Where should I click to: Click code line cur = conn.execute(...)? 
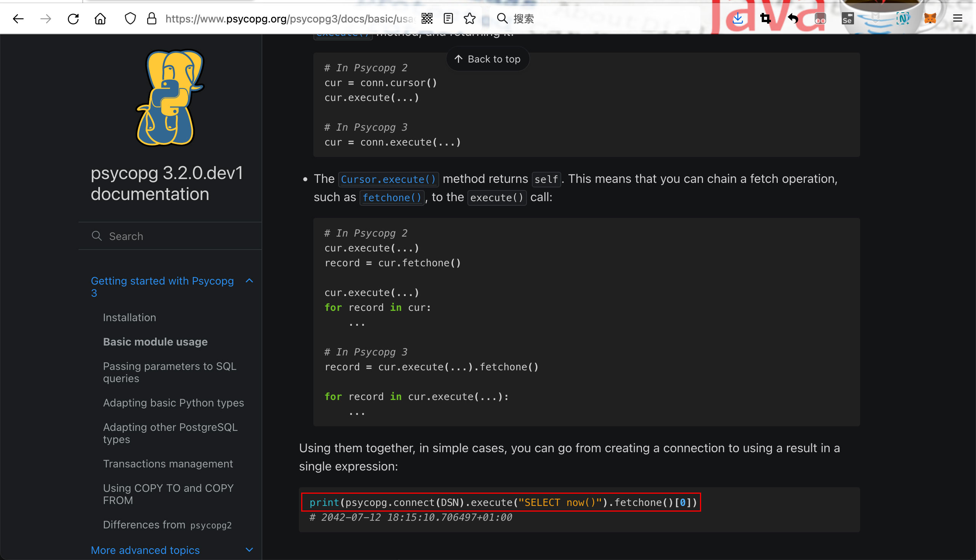tap(393, 142)
